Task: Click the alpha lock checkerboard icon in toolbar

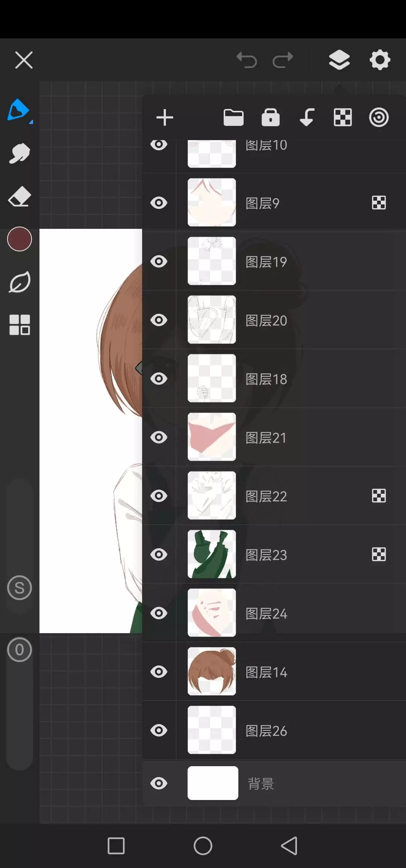Action: [343, 118]
